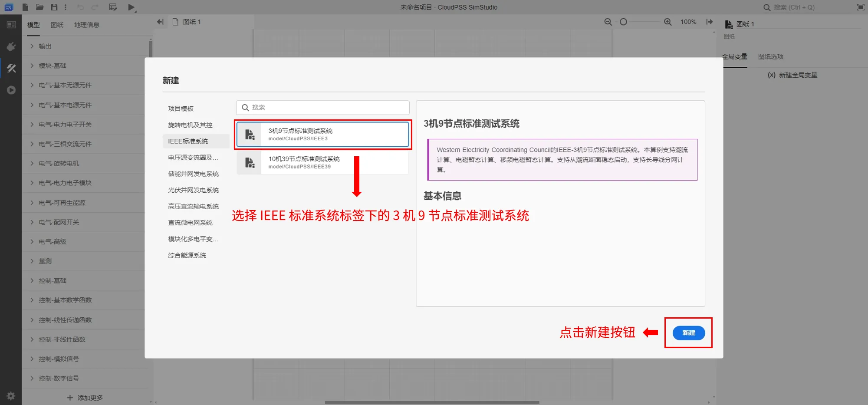Open the sidebar run circle-play icon
This screenshot has width=868, height=405.
11,90
